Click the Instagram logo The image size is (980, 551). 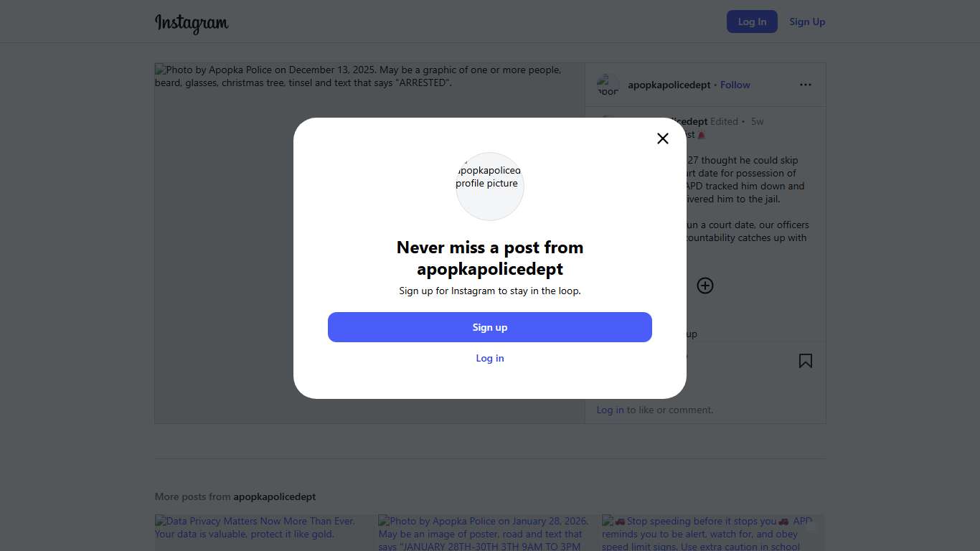click(x=192, y=22)
